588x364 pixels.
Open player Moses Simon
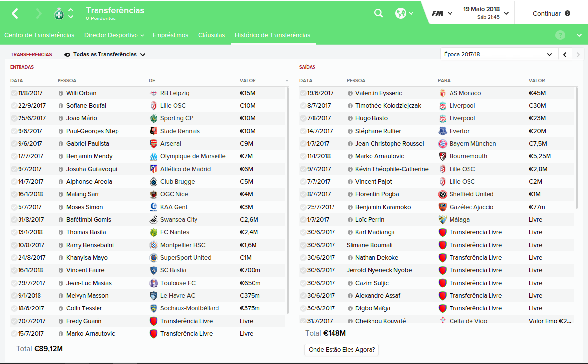(84, 207)
